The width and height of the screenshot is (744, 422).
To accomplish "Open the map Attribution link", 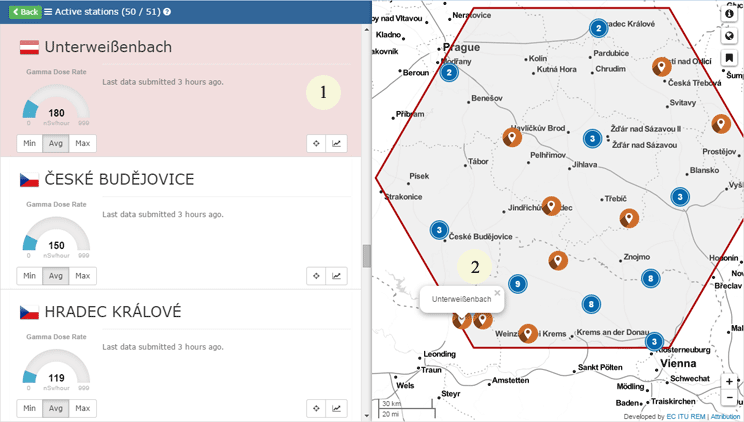I will coord(725,417).
